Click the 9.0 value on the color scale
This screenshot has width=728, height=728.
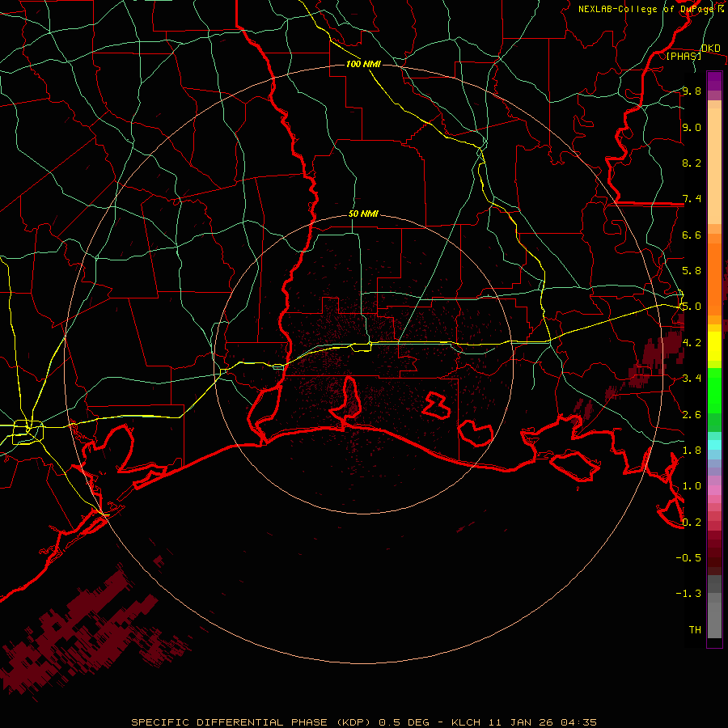point(692,127)
